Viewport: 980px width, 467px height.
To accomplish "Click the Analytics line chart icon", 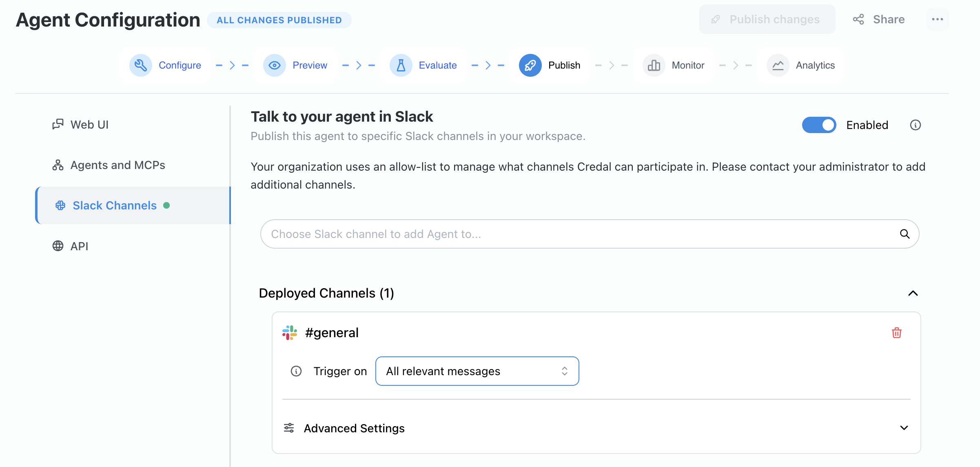I will click(778, 65).
